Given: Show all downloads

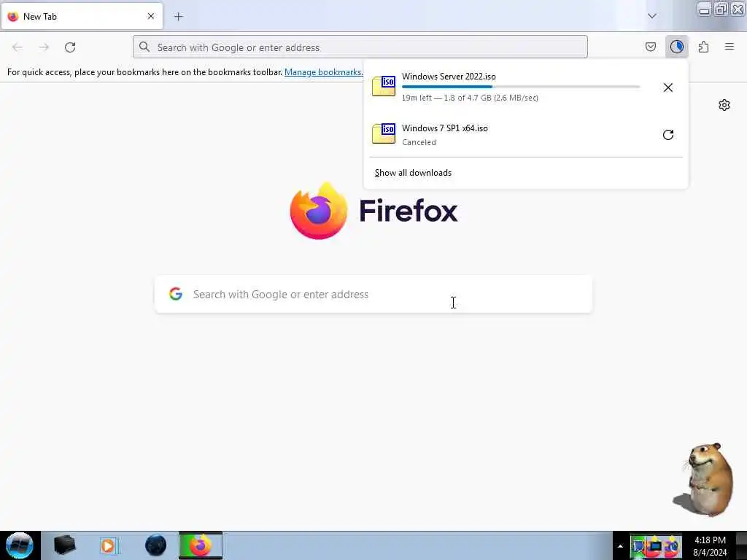Looking at the screenshot, I should point(413,173).
